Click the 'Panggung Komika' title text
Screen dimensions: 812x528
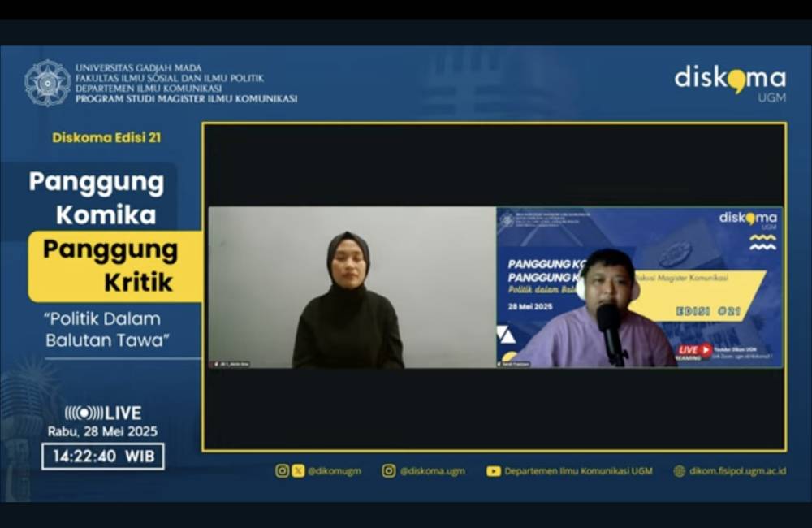97,198
